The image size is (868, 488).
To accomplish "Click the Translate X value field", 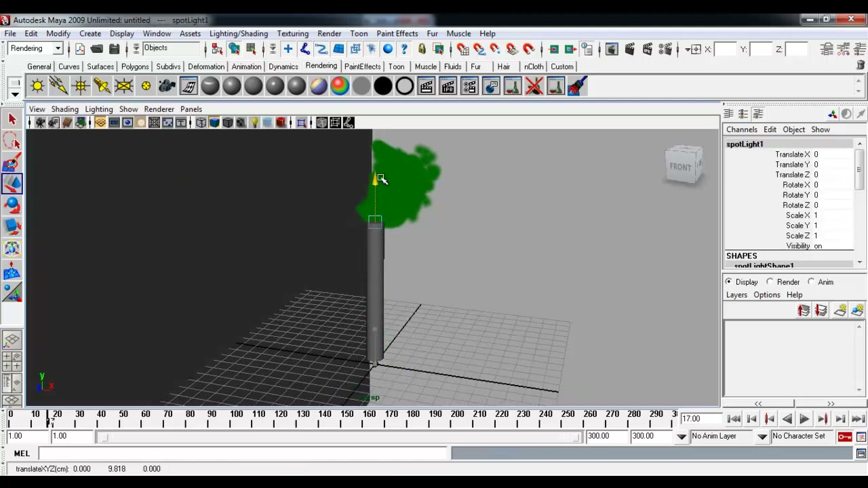I will click(x=833, y=155).
